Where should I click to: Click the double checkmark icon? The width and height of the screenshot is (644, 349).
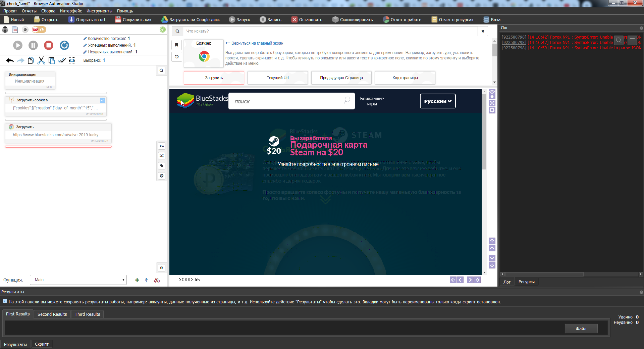pyautogui.click(x=62, y=60)
